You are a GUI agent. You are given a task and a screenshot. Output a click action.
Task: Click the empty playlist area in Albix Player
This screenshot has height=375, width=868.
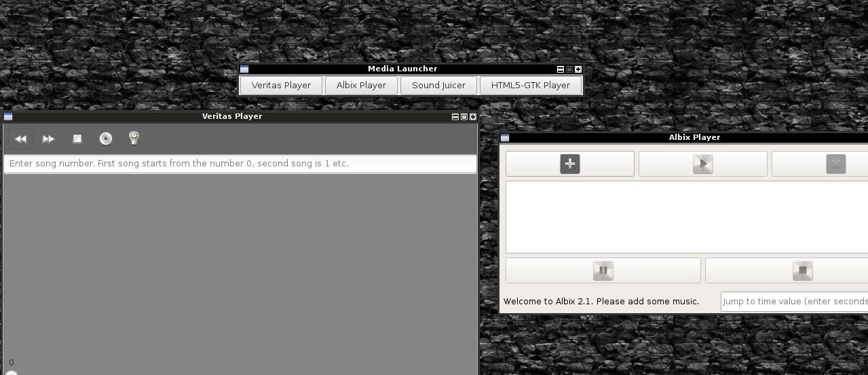(x=687, y=217)
